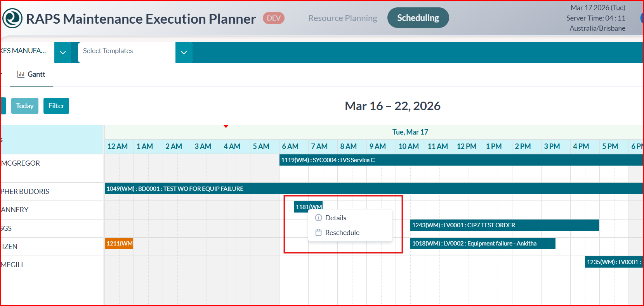Click the Details info icon

coord(318,218)
